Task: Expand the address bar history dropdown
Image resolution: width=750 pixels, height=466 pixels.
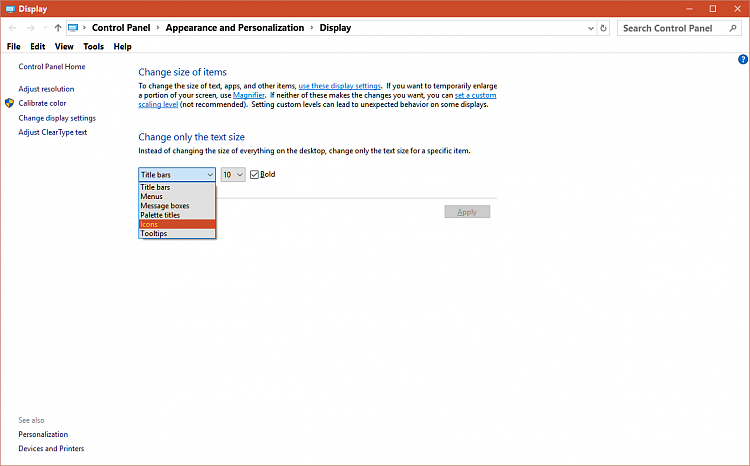Action: click(x=591, y=28)
